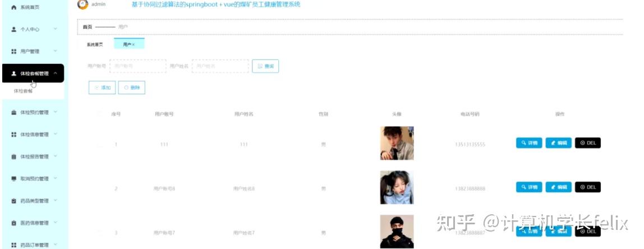Switch to the 系统首页 tab
The height and width of the screenshot is (249, 644).
[95, 44]
